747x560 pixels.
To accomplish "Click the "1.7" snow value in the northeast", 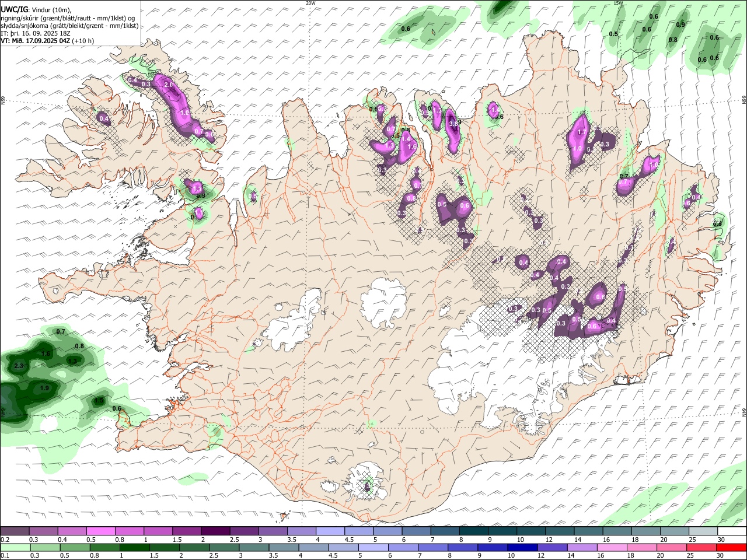I will pyautogui.click(x=582, y=132).
